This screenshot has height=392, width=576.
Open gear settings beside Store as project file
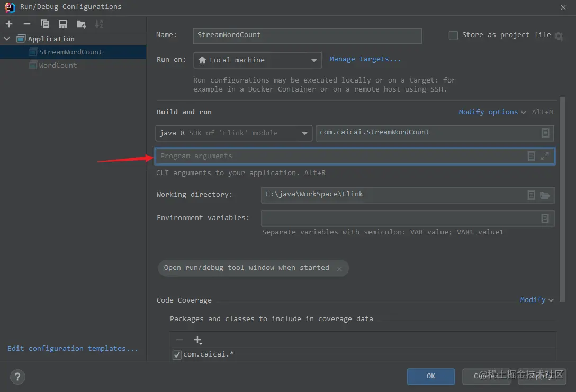559,36
